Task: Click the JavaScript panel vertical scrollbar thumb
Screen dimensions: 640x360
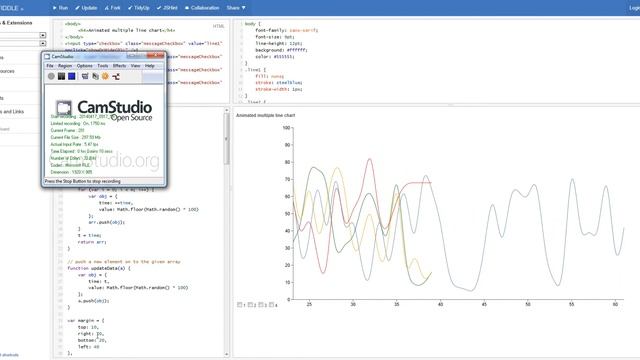Action: pos(227,139)
